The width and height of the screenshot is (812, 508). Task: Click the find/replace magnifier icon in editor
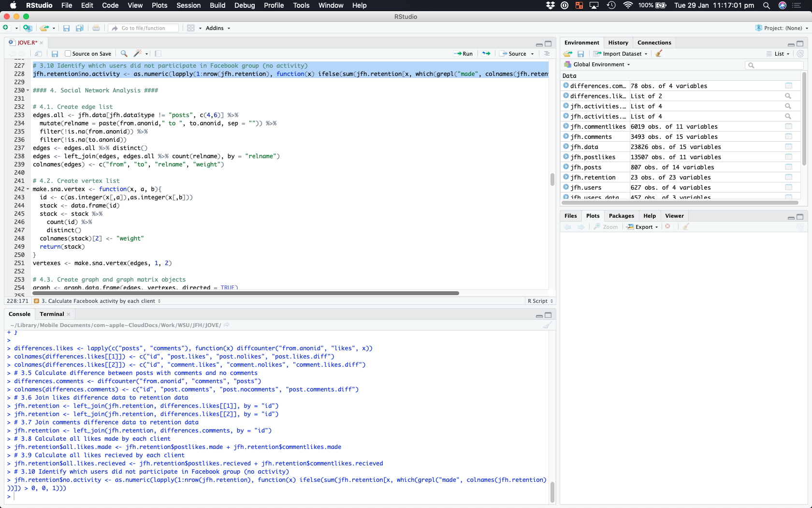(124, 54)
